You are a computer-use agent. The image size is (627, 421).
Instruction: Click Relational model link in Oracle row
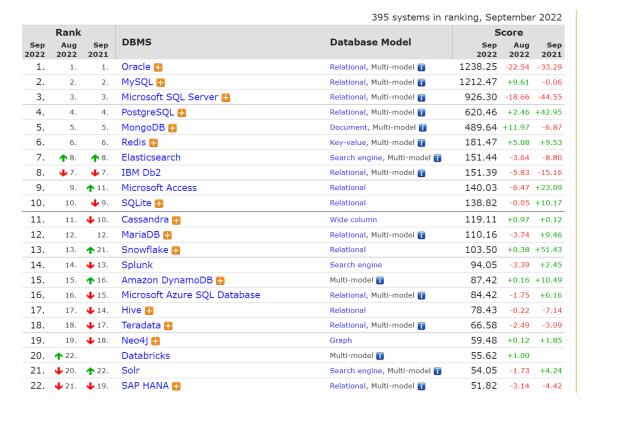347,67
